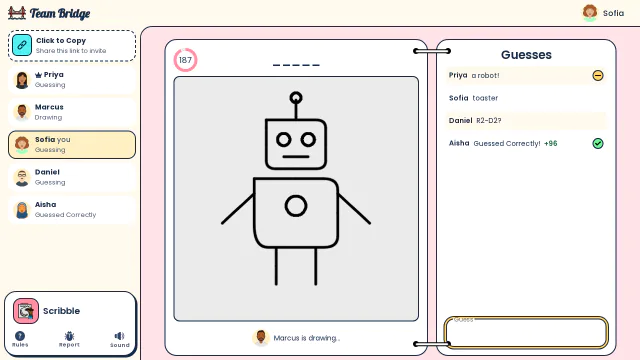Click the Guesses panel heading
640x360 pixels.
(526, 55)
